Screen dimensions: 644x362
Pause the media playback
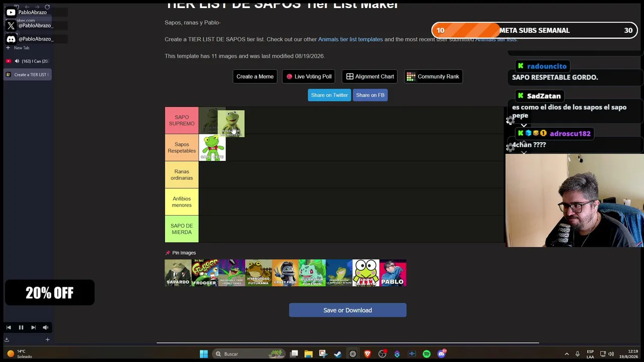(21, 327)
